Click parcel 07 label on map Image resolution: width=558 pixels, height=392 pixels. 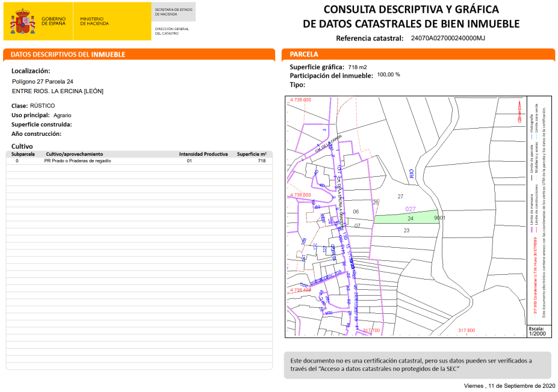pyautogui.click(x=358, y=226)
